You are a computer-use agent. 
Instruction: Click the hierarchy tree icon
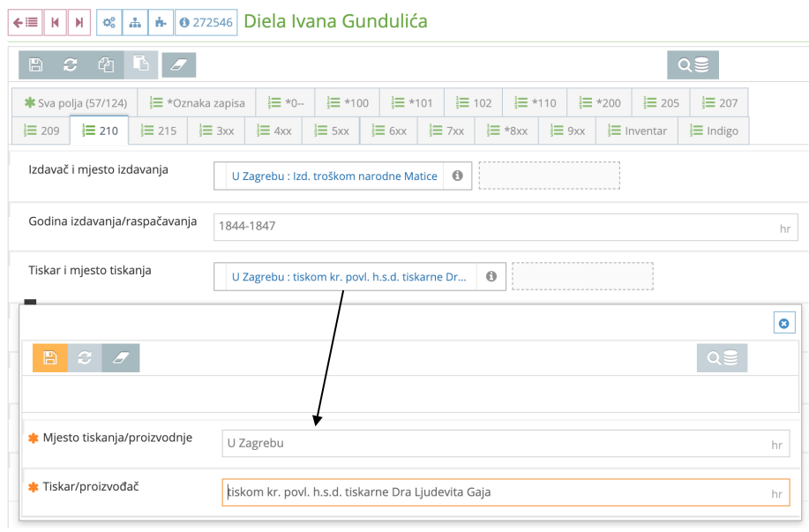[133, 22]
